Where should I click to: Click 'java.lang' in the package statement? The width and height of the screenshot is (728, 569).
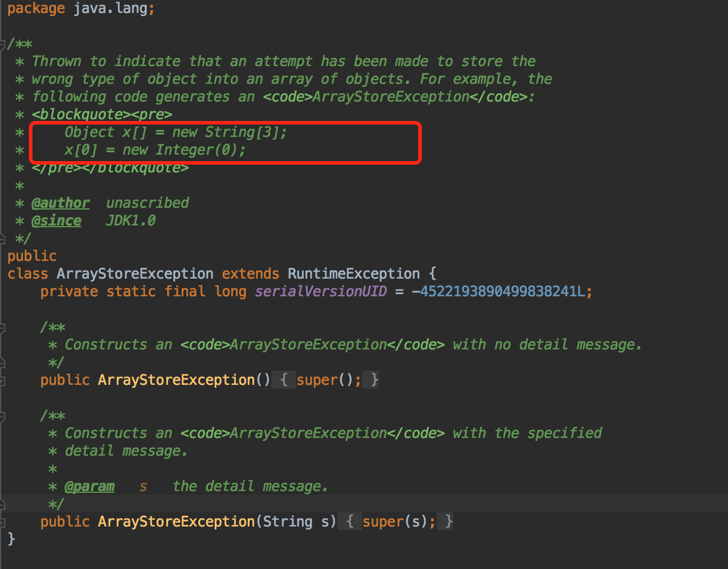[x=110, y=9]
